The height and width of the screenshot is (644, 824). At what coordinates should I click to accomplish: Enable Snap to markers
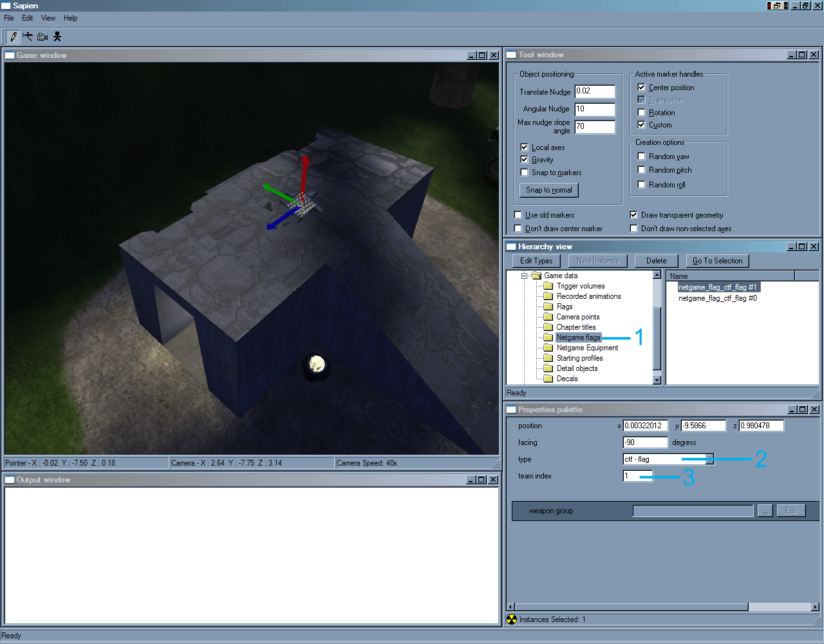click(524, 172)
